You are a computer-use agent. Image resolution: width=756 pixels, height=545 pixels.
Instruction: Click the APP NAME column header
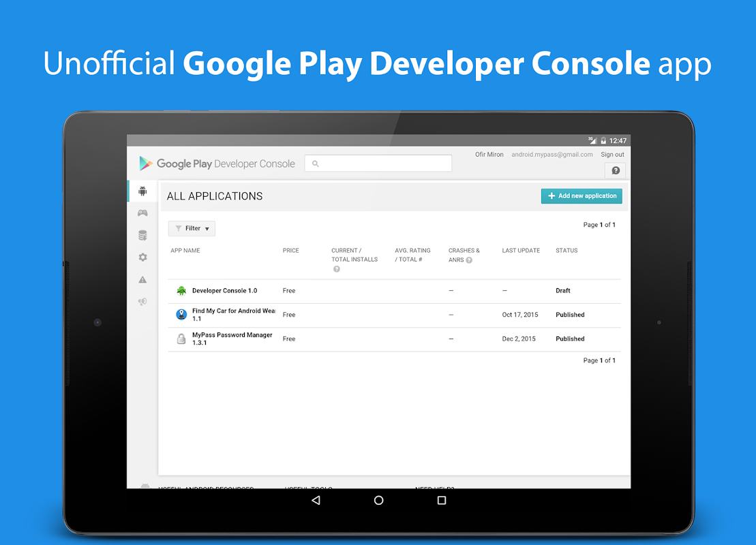click(185, 251)
